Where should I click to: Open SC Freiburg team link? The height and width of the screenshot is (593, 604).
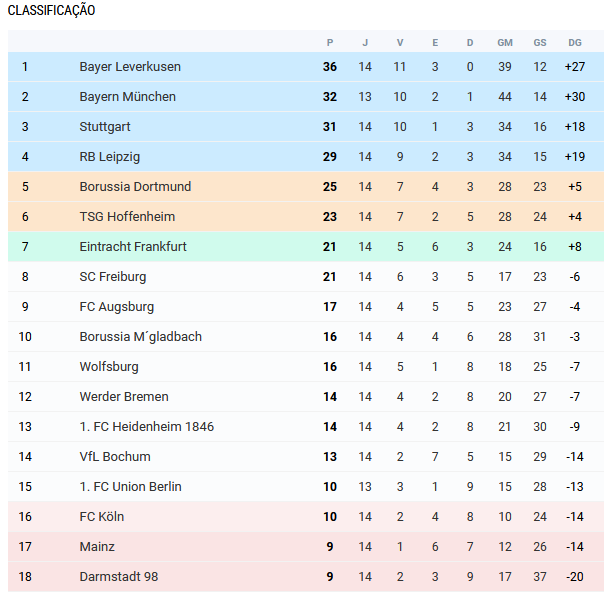coord(113,277)
